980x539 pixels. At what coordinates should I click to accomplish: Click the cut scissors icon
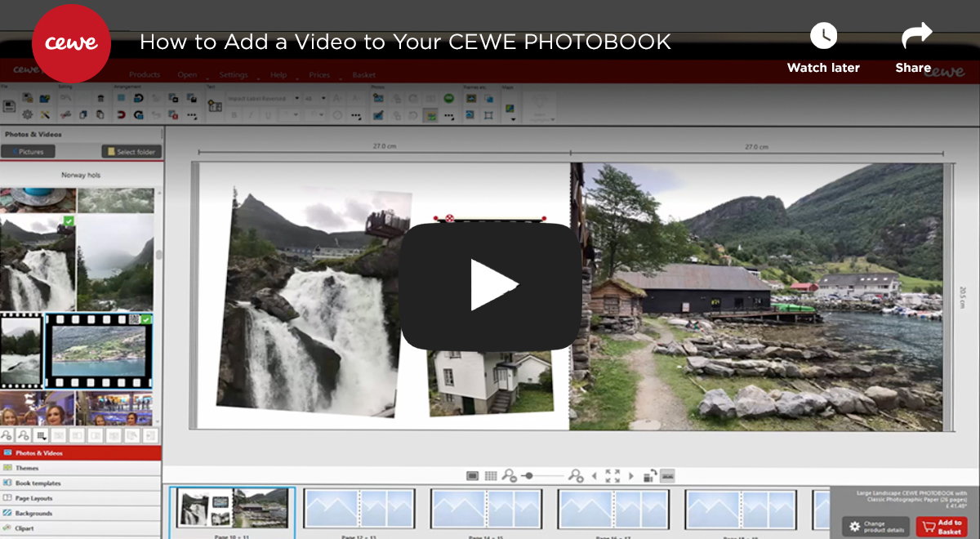pyautogui.click(x=65, y=115)
